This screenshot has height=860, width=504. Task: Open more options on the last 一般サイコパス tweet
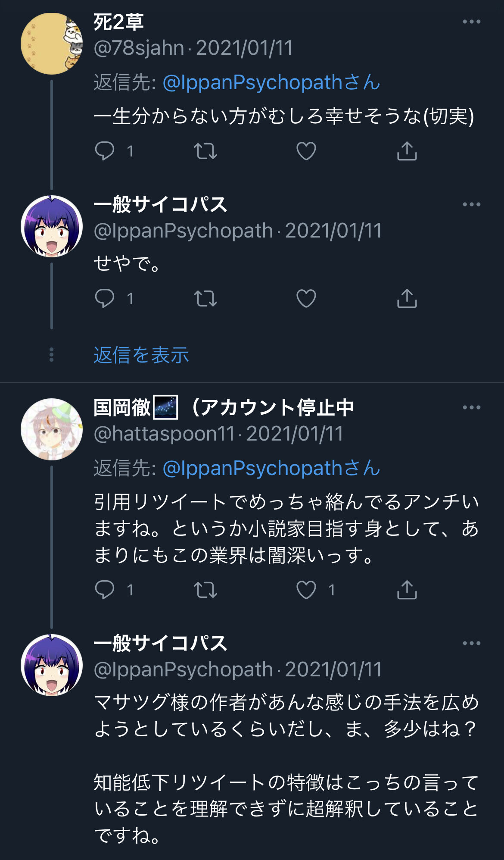coord(471,643)
